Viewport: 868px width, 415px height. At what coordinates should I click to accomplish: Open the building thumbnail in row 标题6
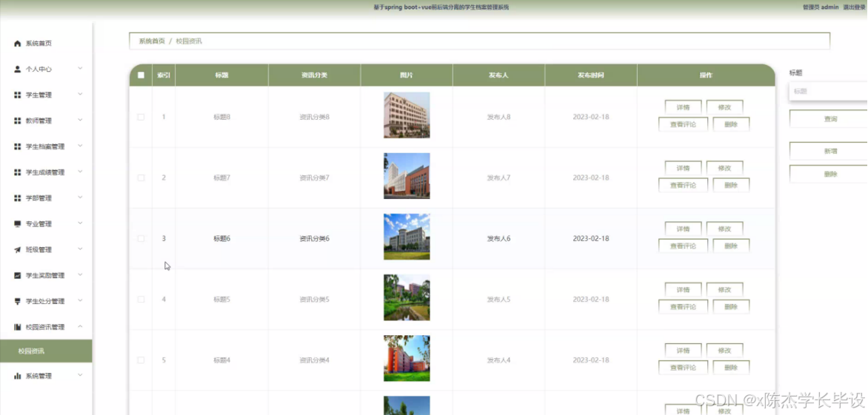click(x=407, y=237)
